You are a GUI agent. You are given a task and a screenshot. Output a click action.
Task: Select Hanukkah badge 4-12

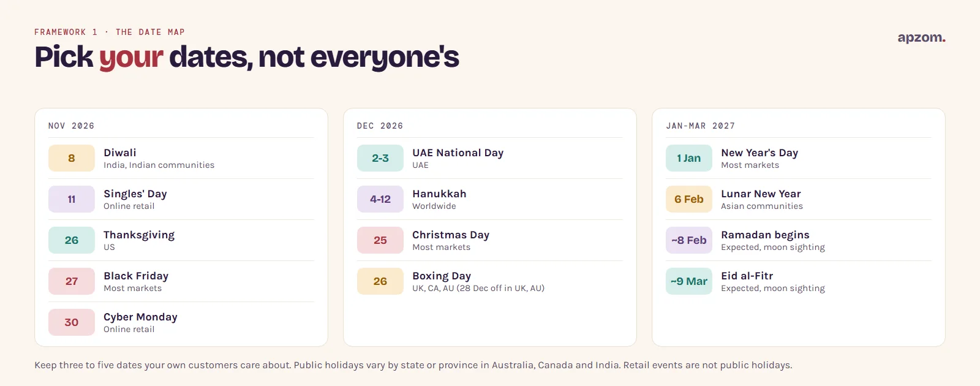click(380, 199)
